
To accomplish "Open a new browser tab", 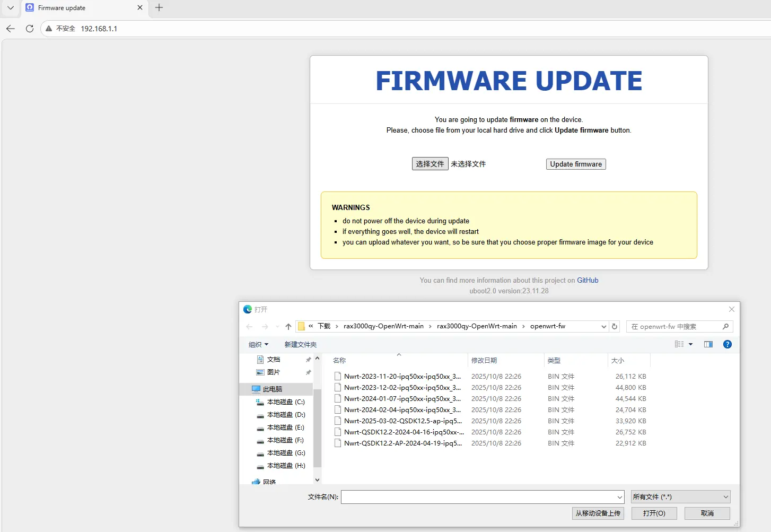I will [x=159, y=7].
